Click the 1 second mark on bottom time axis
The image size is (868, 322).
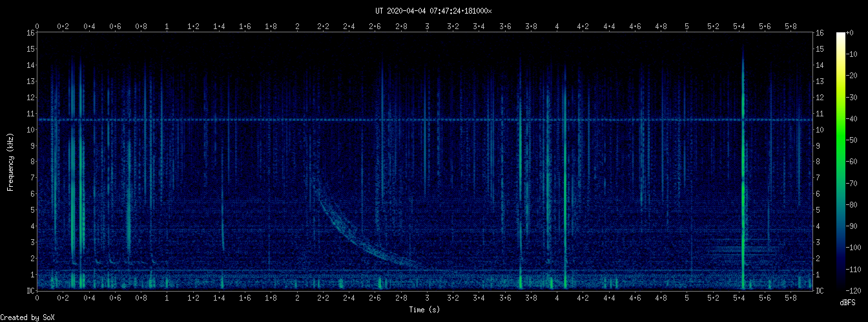167,299
